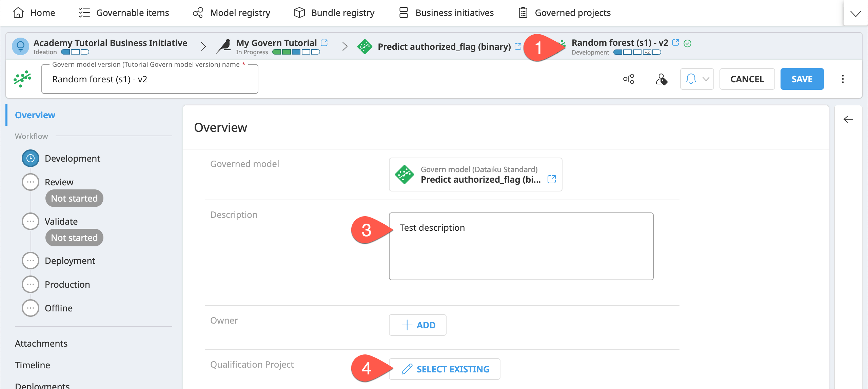Click the notification bell icon
868x389 pixels.
(691, 79)
